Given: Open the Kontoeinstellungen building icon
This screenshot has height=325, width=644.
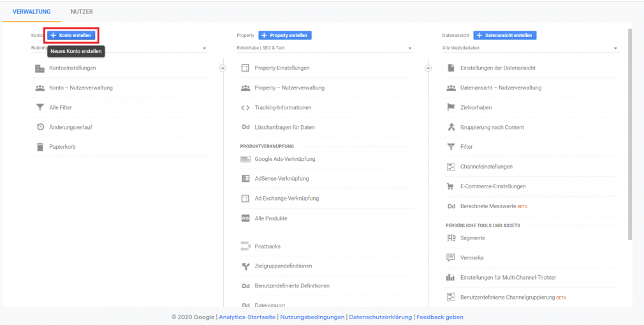Looking at the screenshot, I should click(40, 68).
